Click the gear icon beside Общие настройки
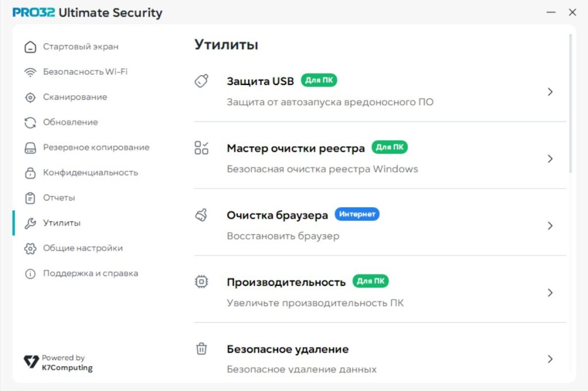 pyautogui.click(x=30, y=249)
